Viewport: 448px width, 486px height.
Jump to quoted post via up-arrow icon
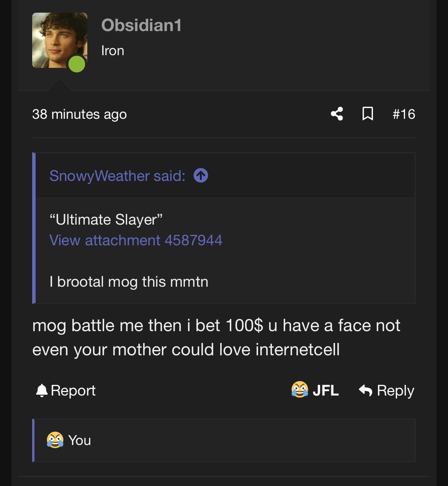(201, 176)
